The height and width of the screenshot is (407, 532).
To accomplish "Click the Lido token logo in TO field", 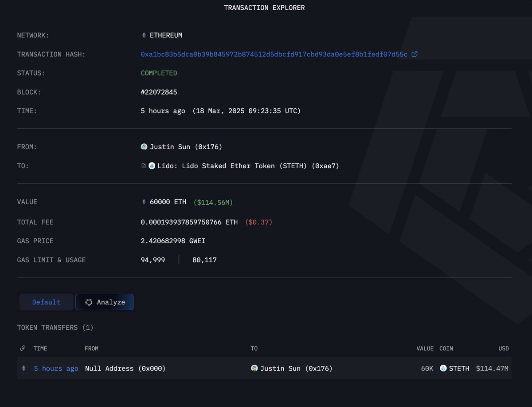I will pyautogui.click(x=152, y=166).
